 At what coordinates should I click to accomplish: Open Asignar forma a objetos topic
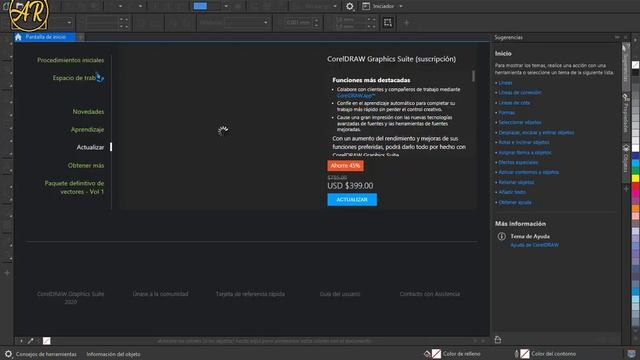click(x=525, y=153)
